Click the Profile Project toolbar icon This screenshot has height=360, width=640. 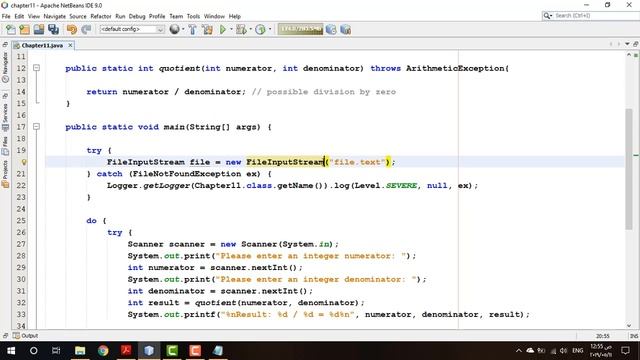click(260, 29)
